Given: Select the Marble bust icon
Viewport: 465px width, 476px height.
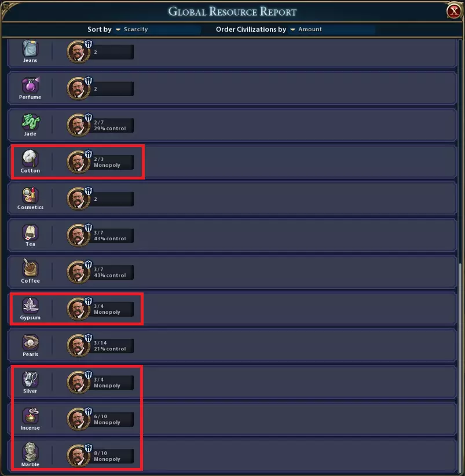Looking at the screenshot, I should [30, 453].
